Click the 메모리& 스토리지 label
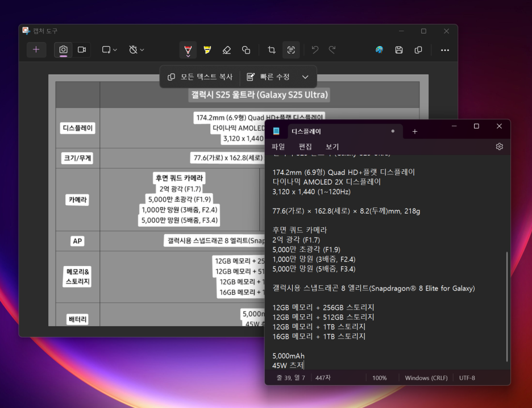Screen dimensions: 532x408 click(78, 277)
